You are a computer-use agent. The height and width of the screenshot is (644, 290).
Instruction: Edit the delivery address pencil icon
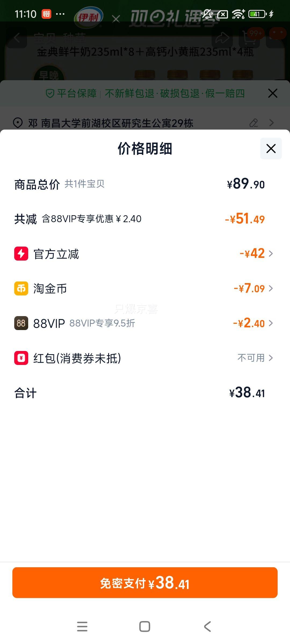point(253,123)
